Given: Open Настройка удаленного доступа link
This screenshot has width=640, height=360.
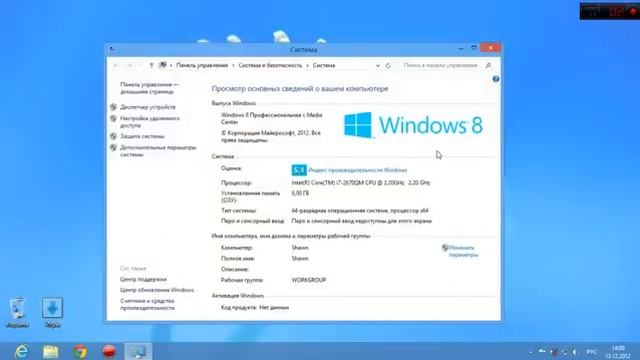Looking at the screenshot, I should click(x=150, y=122).
